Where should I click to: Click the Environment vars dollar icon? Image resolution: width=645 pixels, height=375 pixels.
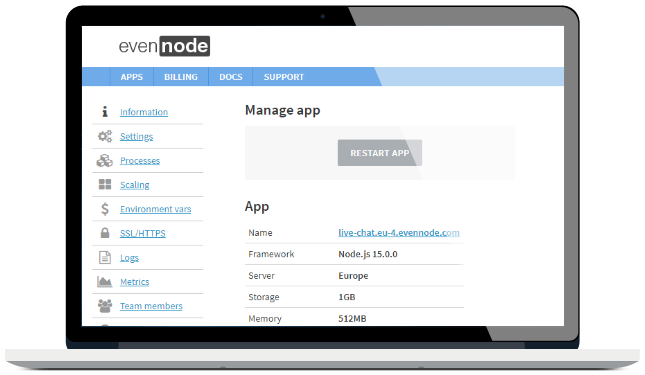[x=105, y=209]
